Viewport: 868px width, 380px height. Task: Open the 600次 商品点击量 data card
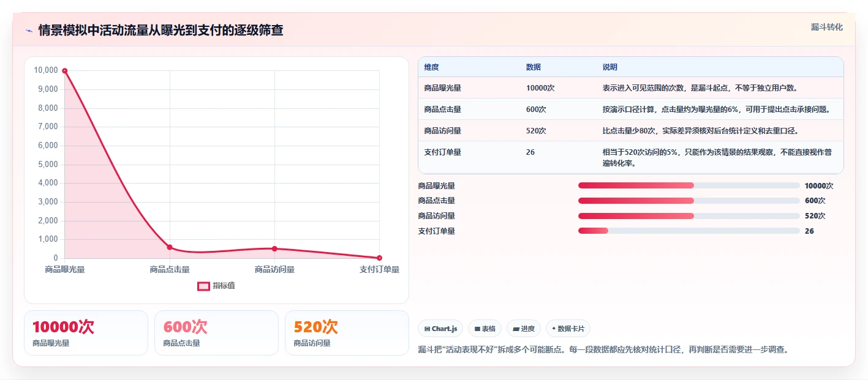(216, 333)
